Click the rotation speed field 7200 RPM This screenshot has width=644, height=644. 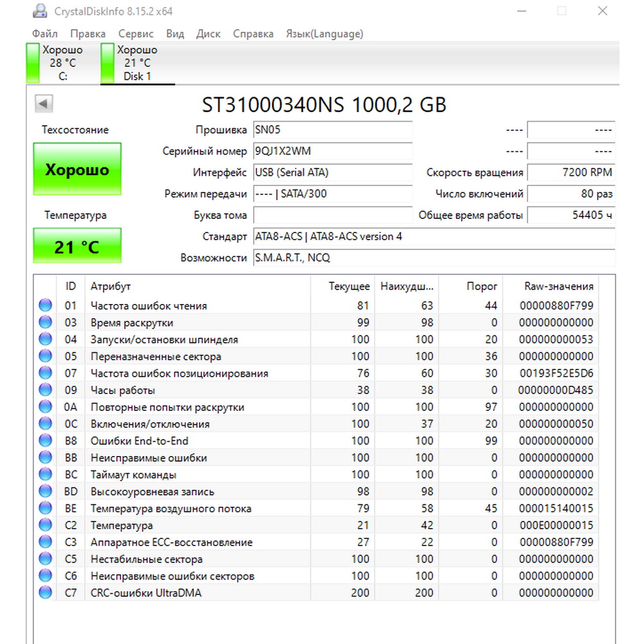[571, 173]
